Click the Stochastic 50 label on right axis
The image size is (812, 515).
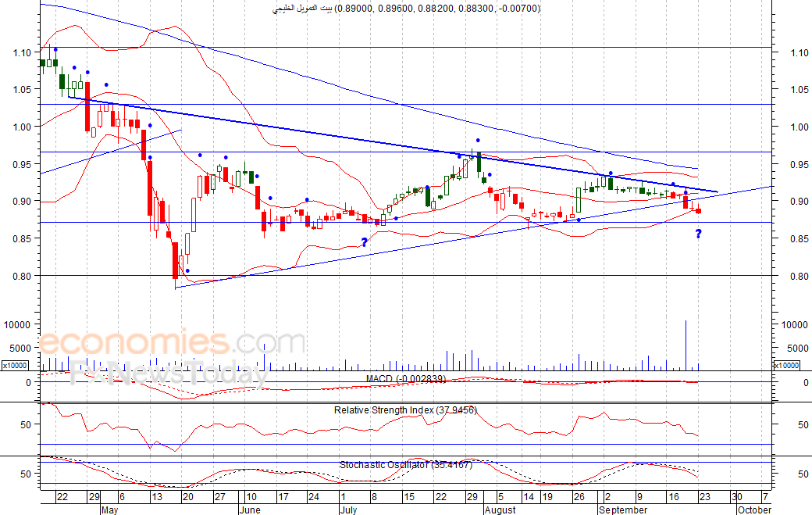(803, 474)
